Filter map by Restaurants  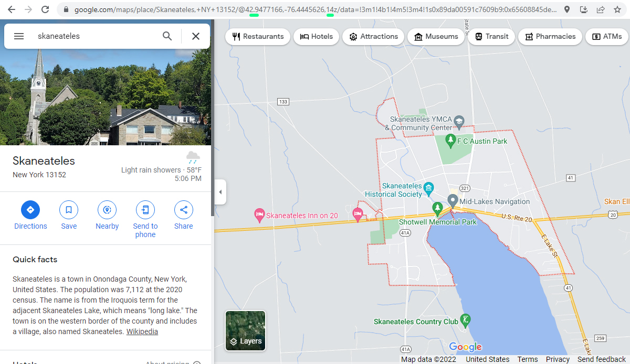(x=258, y=37)
